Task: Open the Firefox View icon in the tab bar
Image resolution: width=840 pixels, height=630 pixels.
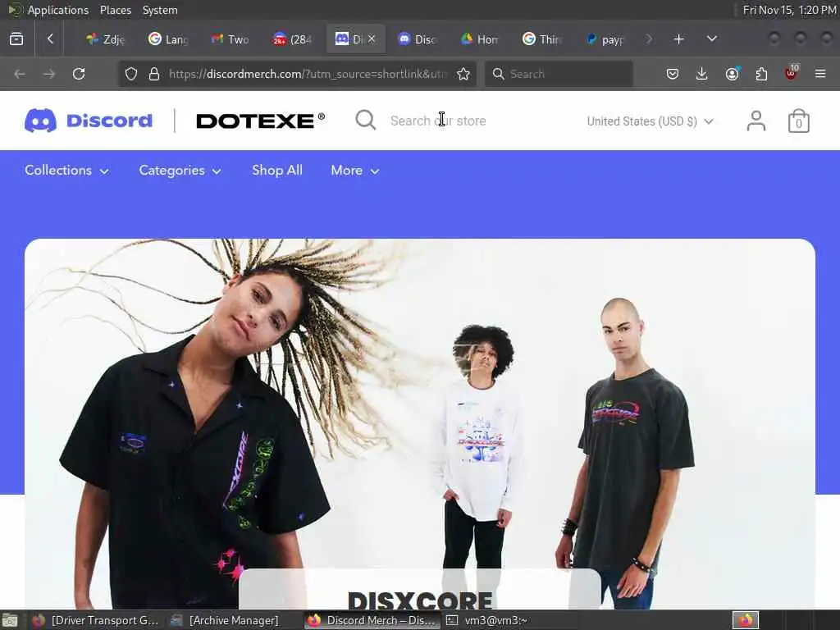Action: [x=16, y=39]
